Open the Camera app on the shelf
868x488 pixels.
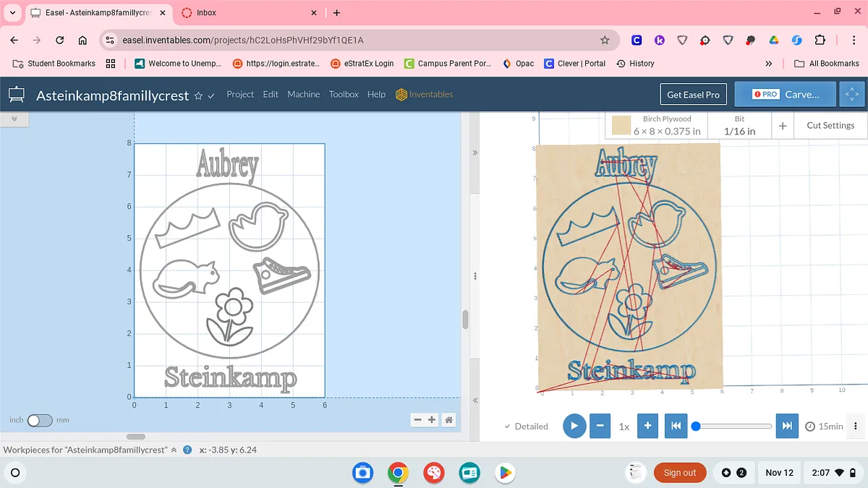pyautogui.click(x=362, y=473)
